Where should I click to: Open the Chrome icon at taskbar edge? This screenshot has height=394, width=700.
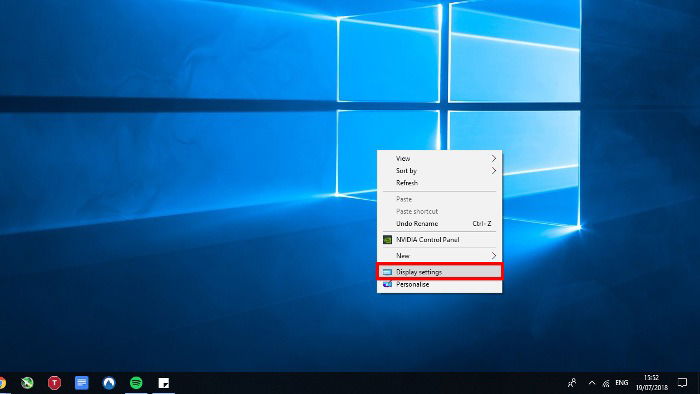click(x=2, y=383)
